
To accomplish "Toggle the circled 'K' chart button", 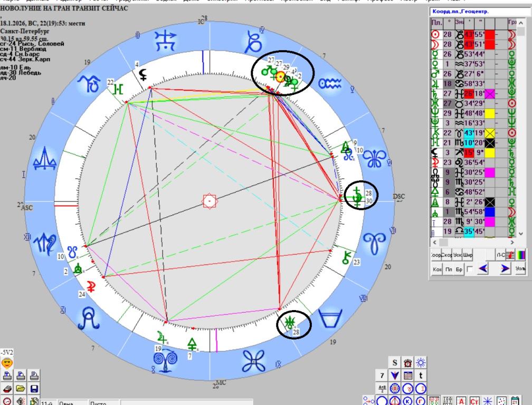I will [408, 401].
